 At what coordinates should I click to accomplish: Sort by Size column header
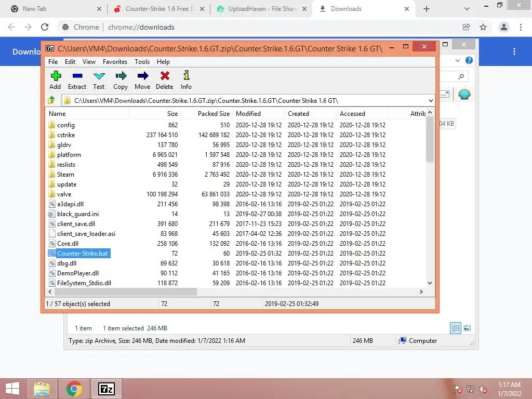154,114
